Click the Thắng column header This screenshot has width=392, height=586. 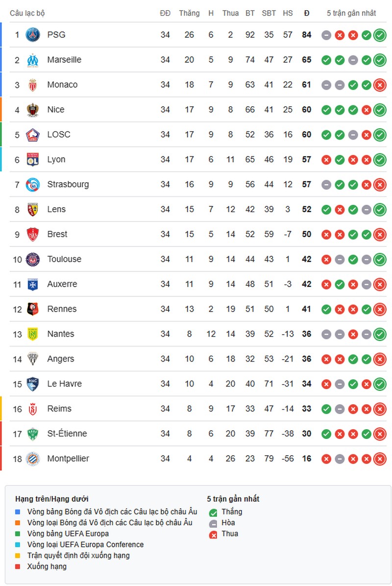(189, 13)
